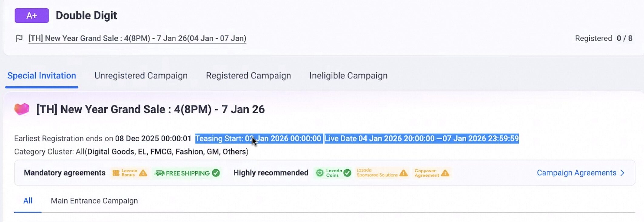This screenshot has width=644, height=222.
Task: Select the Special Invitation tab
Action: [x=42, y=76]
